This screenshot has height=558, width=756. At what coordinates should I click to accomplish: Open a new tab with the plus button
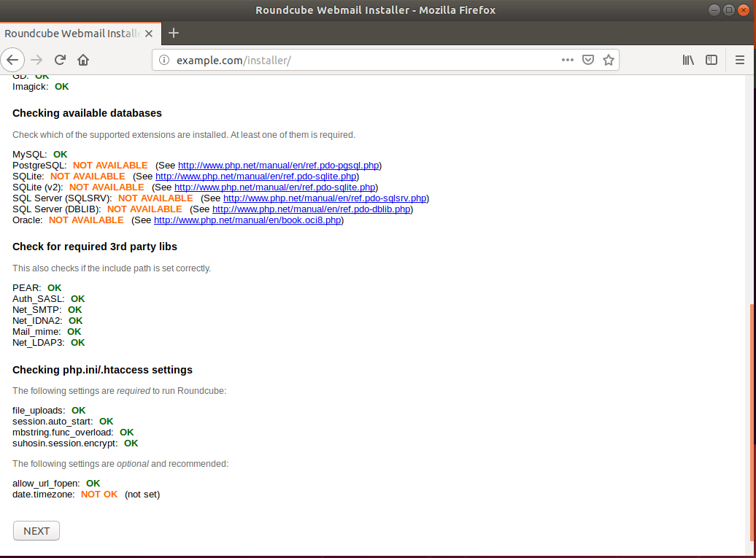pos(173,33)
